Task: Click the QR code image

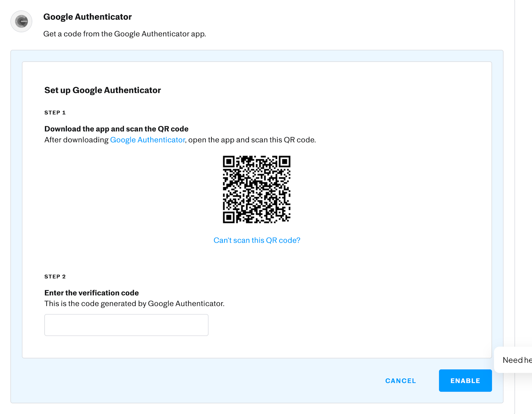Action: (256, 189)
